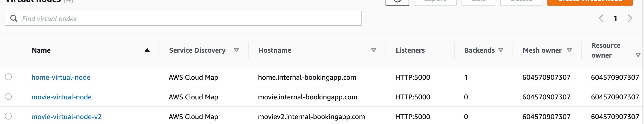
Task: Click backends count 1 for home-virtual-node
Action: 466,77
